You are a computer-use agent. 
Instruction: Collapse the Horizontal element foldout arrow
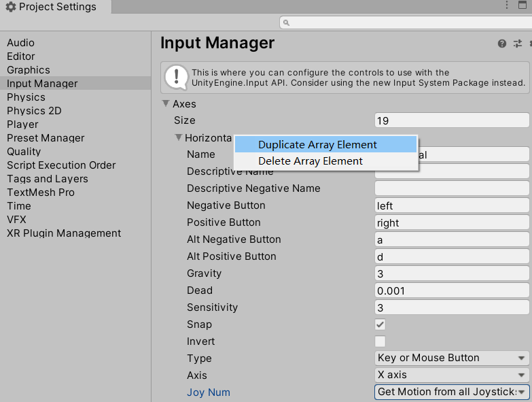(x=178, y=137)
